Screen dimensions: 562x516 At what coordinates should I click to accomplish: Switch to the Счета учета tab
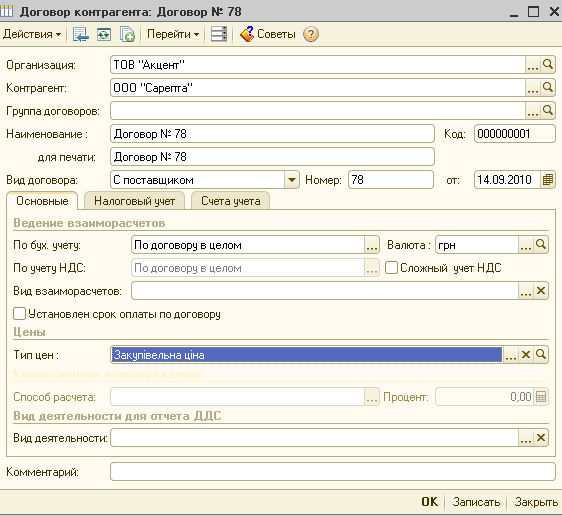230,201
